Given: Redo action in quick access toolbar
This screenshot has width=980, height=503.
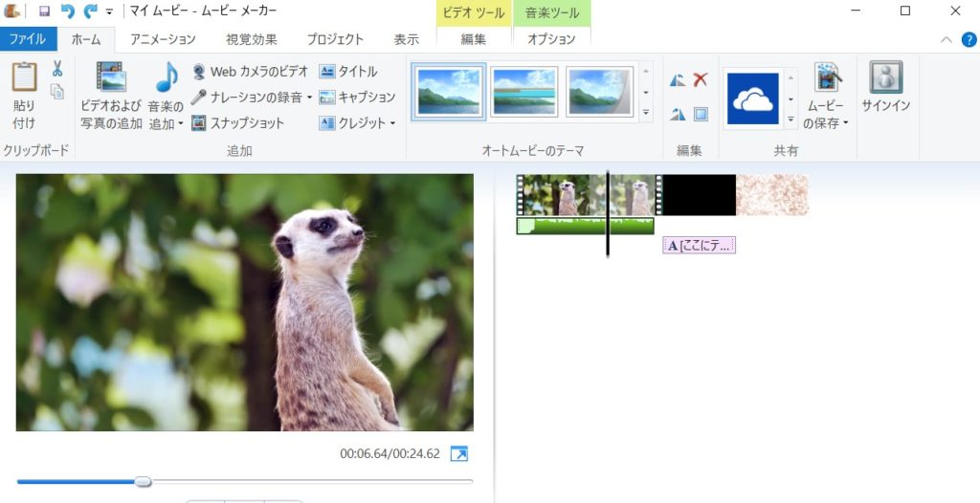Looking at the screenshot, I should coord(91,11).
